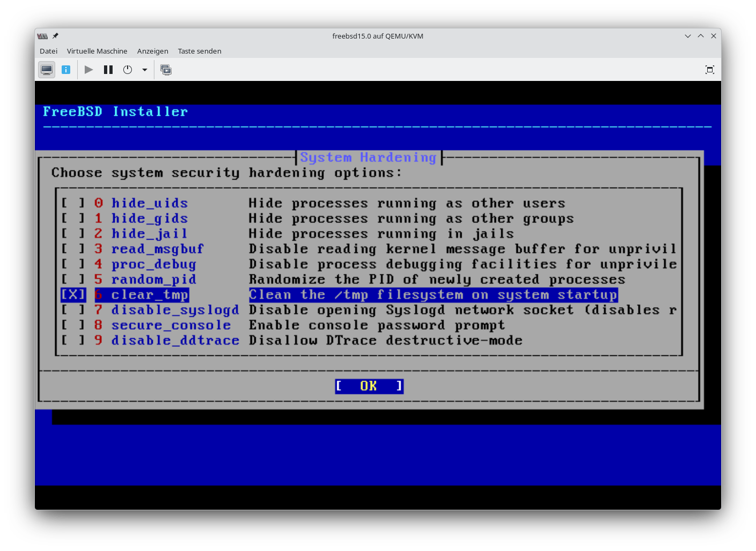The image size is (756, 551).
Task: Enable the hide_uids checkbox
Action: tap(73, 203)
